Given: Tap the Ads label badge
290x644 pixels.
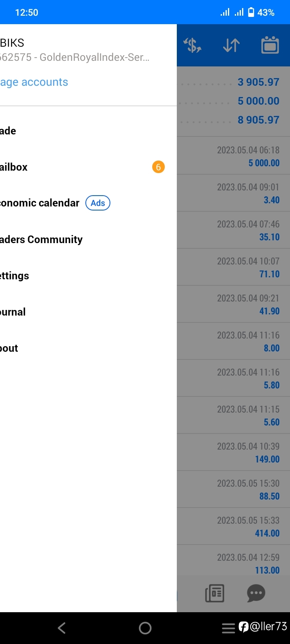Looking at the screenshot, I should click(98, 203).
